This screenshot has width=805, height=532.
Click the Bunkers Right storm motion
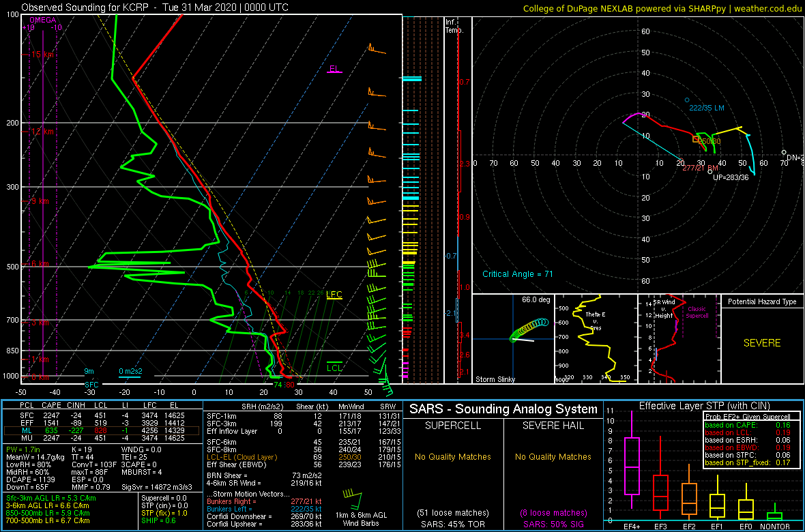[x=265, y=501]
